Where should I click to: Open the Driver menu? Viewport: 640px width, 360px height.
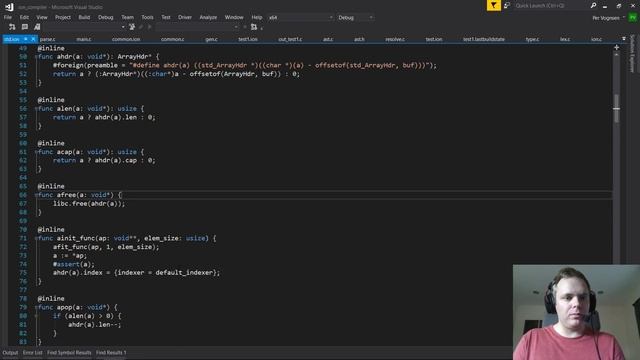(x=185, y=18)
